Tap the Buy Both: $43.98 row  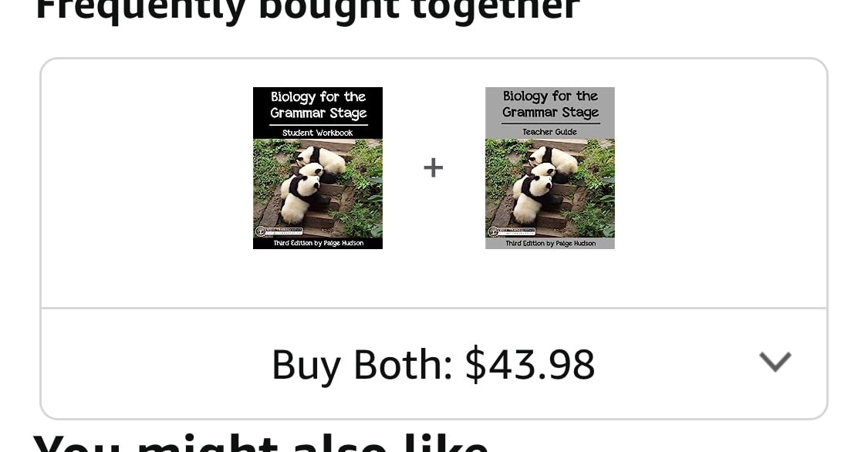(x=434, y=363)
